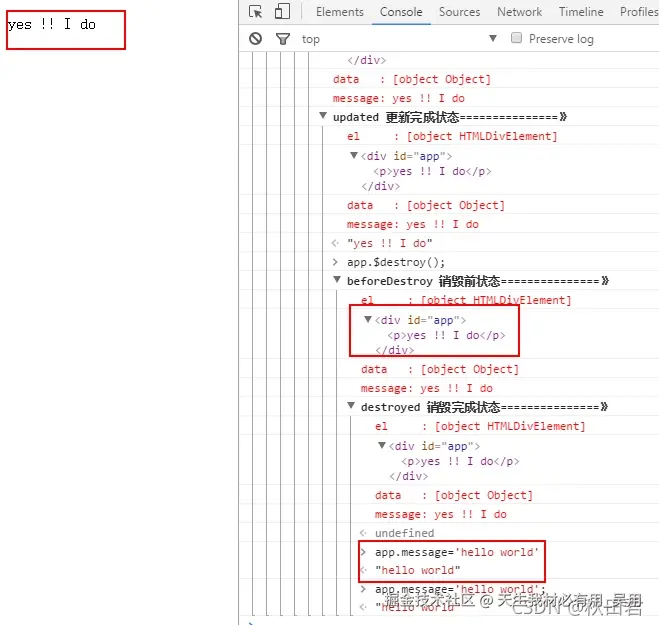The width and height of the screenshot is (659, 625).
Task: Click the paragraph tag inside updated div#app
Action: pyautogui.click(x=432, y=171)
